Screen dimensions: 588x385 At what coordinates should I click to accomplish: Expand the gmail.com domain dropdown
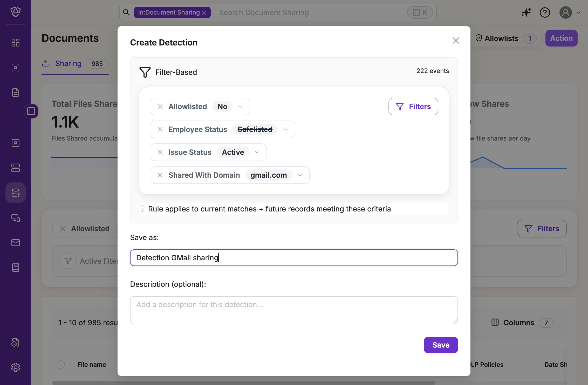point(300,175)
